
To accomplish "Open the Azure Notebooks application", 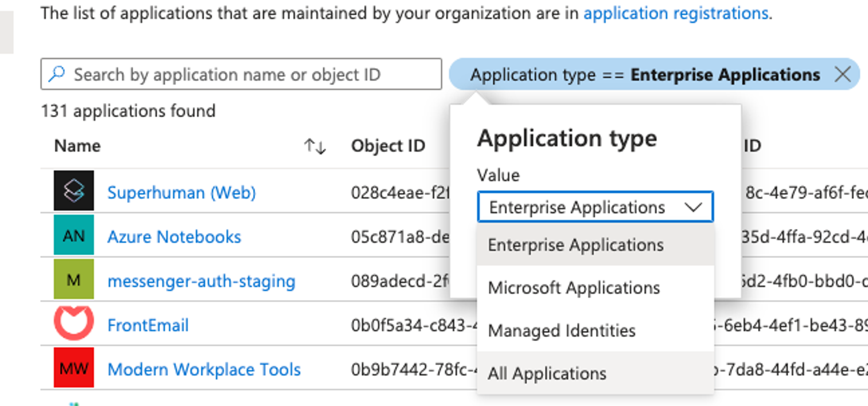I will coord(174,237).
